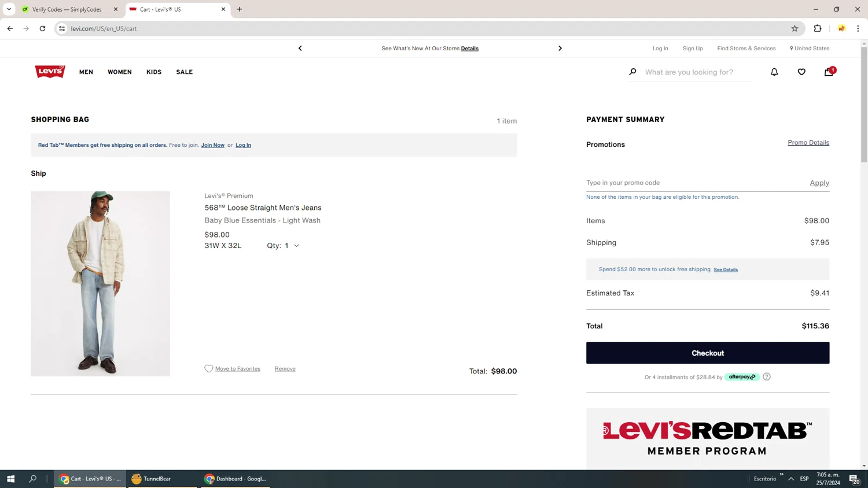Screen dimensions: 868x488
Task: Close the Cart Levi's tab
Action: point(223,9)
